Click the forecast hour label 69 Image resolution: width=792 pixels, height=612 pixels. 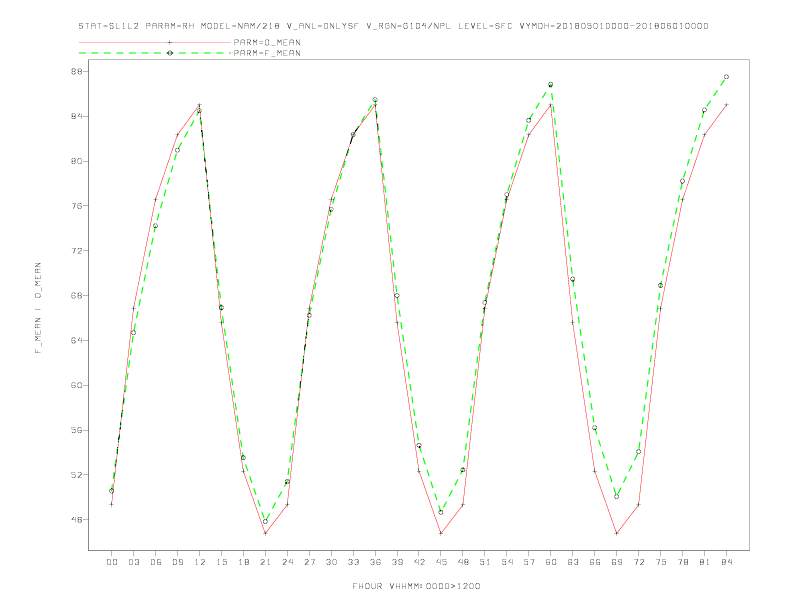pos(617,562)
